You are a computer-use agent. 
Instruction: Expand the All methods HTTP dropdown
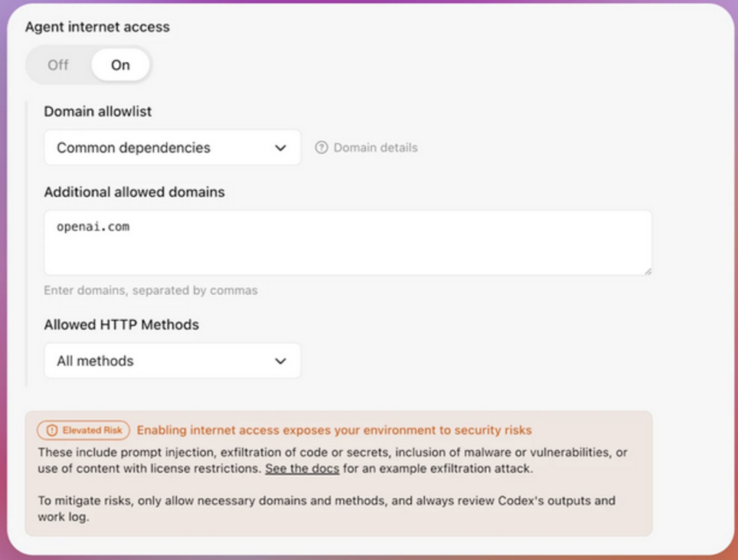(172, 361)
